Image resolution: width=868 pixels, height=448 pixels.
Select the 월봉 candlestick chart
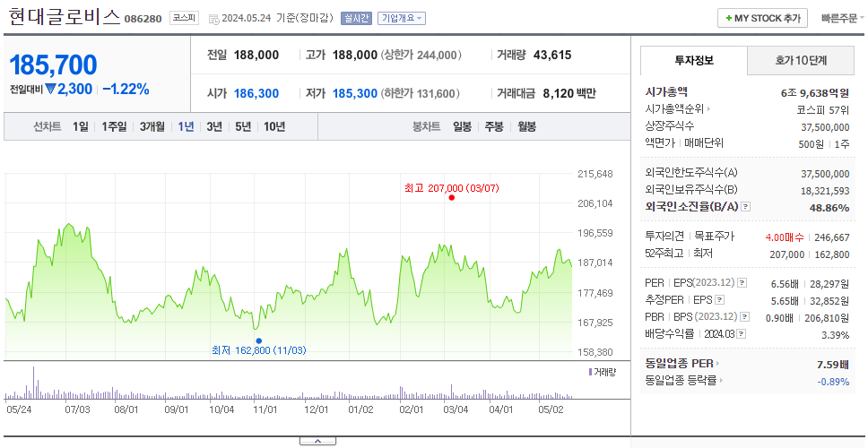coord(527,126)
